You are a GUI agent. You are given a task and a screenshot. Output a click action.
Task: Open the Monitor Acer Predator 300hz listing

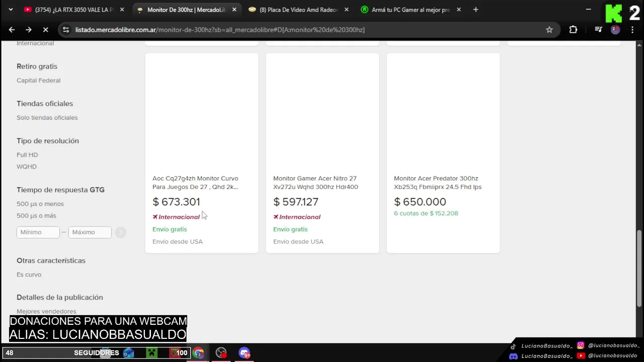pyautogui.click(x=438, y=183)
